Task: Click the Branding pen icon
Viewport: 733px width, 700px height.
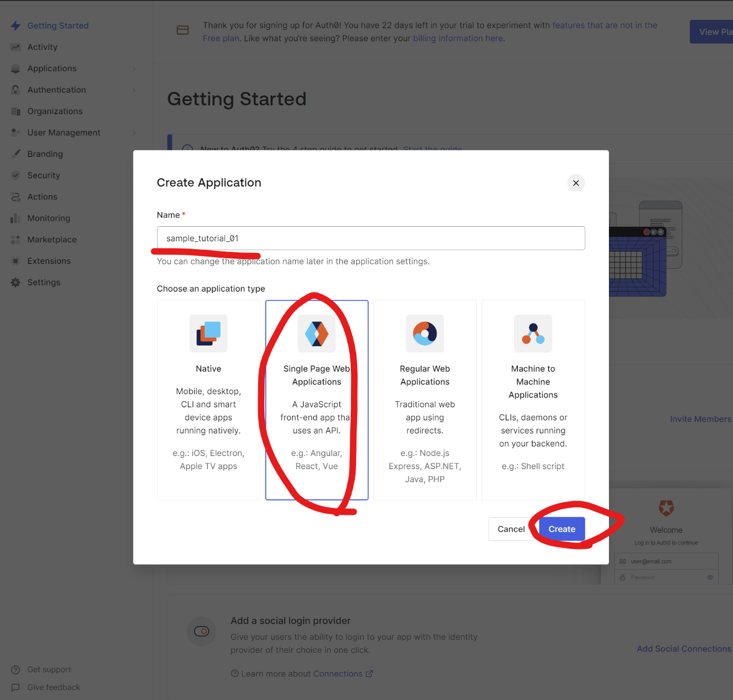Action: 16,154
